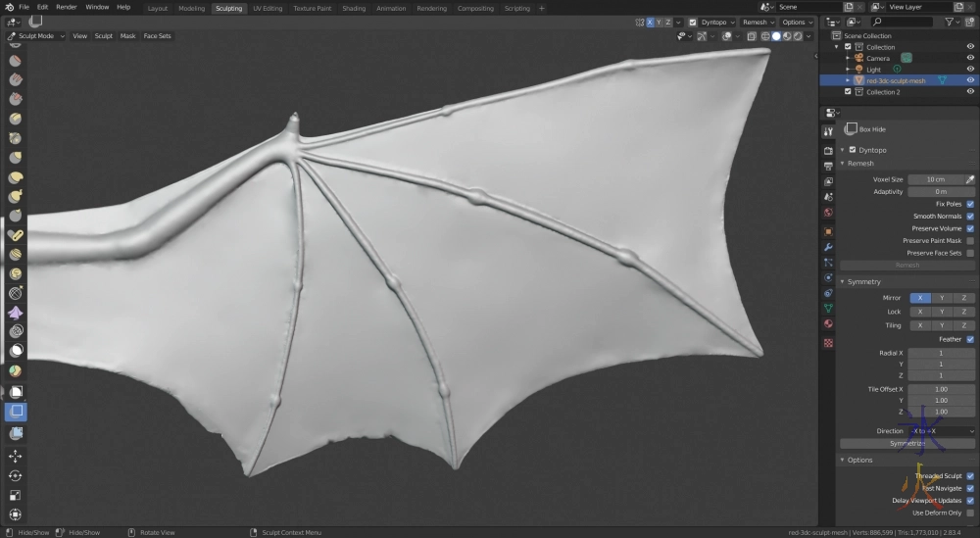
Task: Select the Rotate transform tool
Action: [x=16, y=475]
